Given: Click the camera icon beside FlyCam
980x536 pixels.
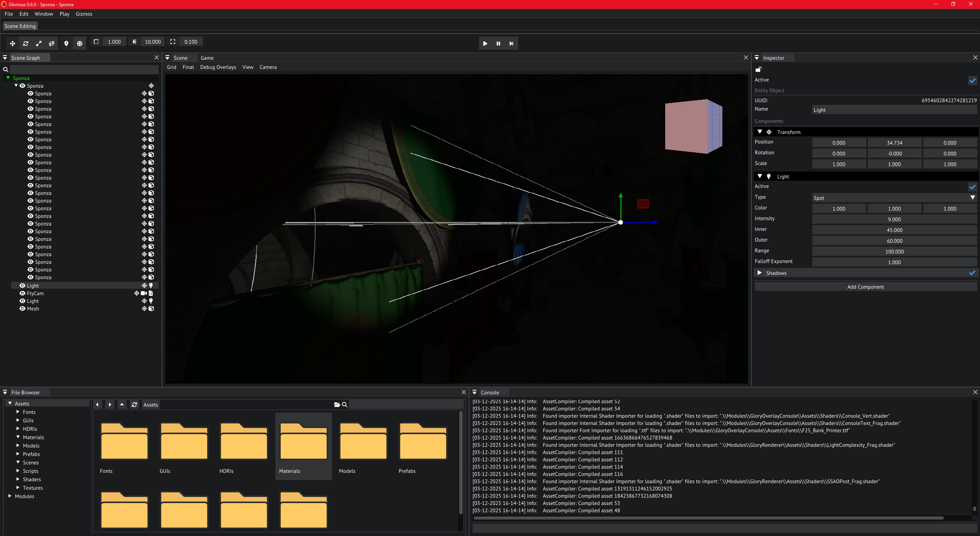Looking at the screenshot, I should point(143,293).
